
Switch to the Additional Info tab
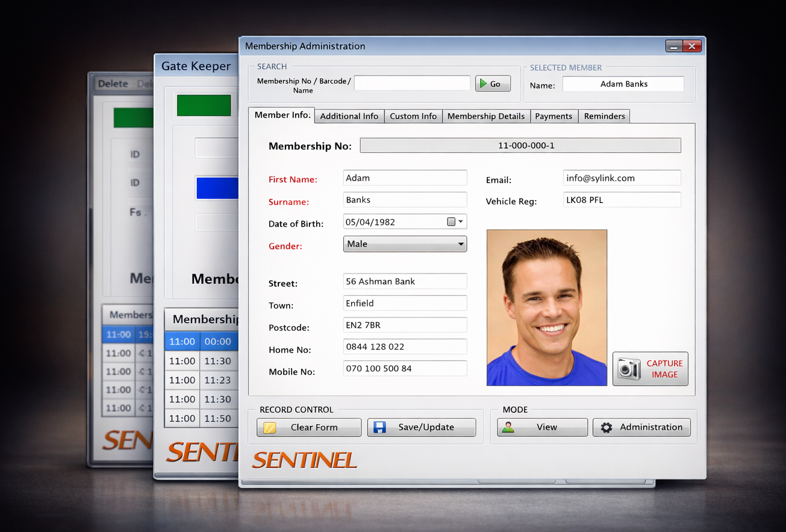[349, 116]
